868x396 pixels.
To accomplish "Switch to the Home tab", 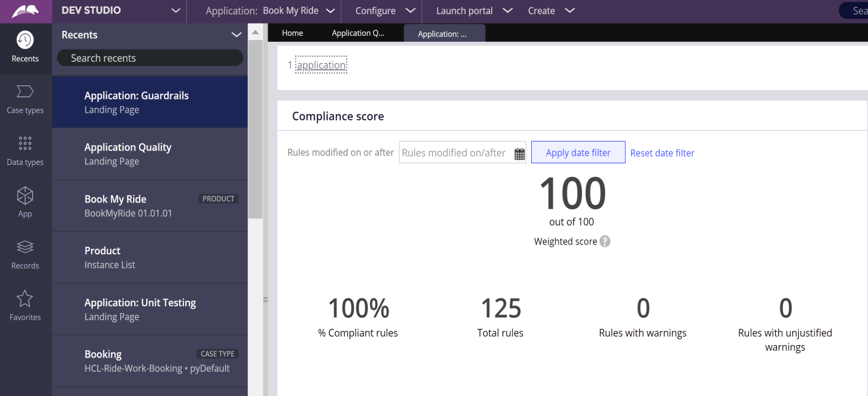I will [293, 33].
